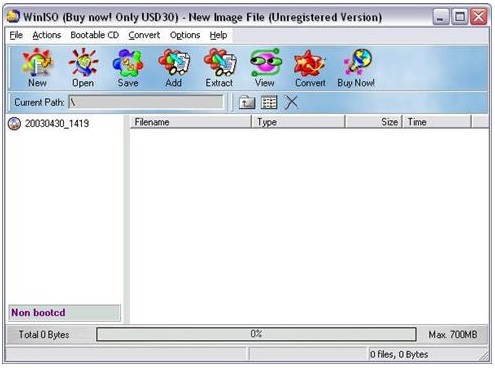This screenshot has width=495, height=368.
Task: Sort by the Time column header
Action: 437,122
